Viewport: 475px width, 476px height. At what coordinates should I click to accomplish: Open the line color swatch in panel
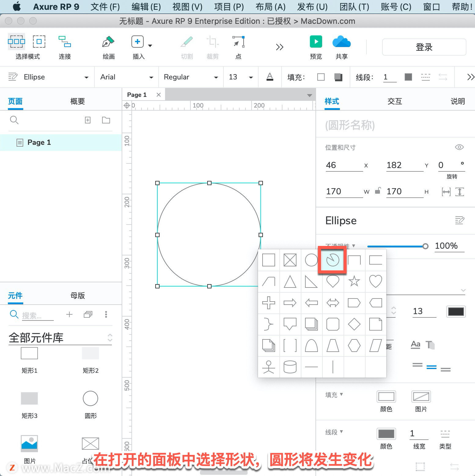(386, 434)
